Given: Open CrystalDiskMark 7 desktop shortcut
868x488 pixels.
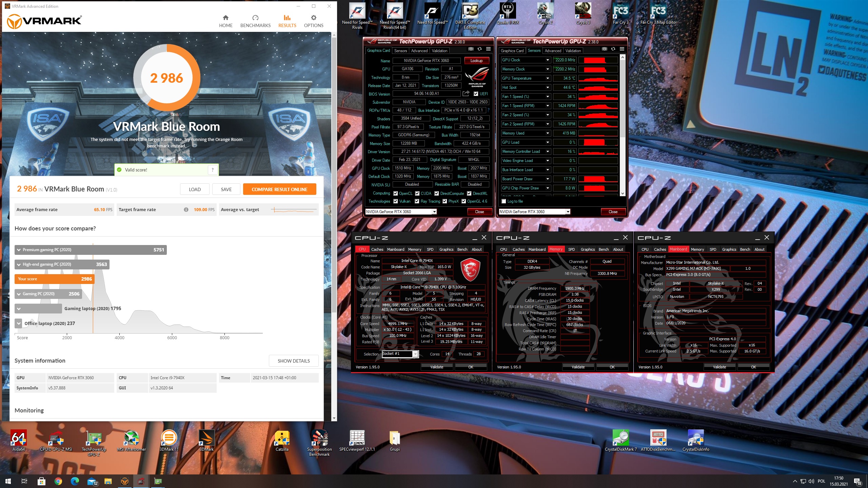Looking at the screenshot, I should (621, 441).
